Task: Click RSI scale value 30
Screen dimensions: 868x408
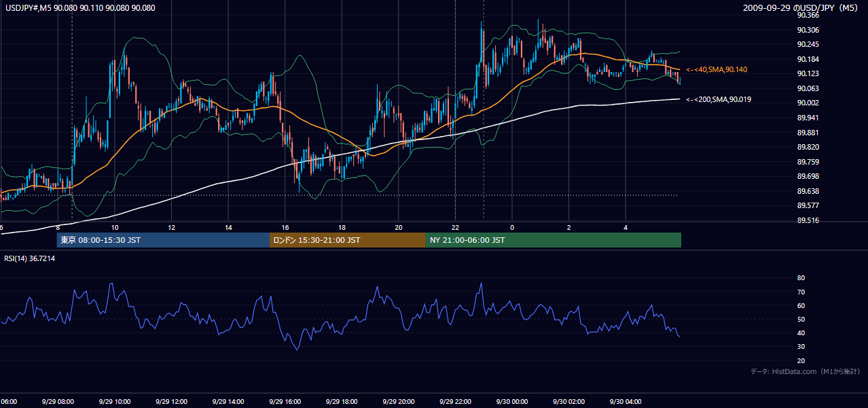Action: click(801, 347)
